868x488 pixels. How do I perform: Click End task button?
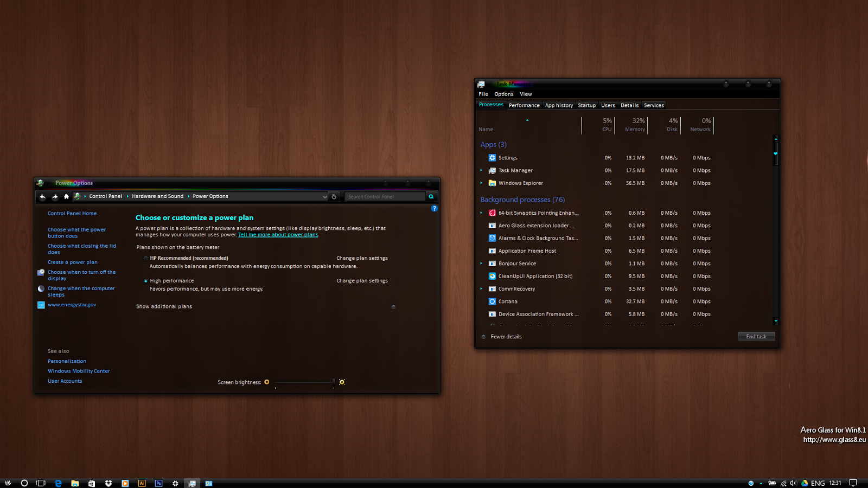coord(756,337)
